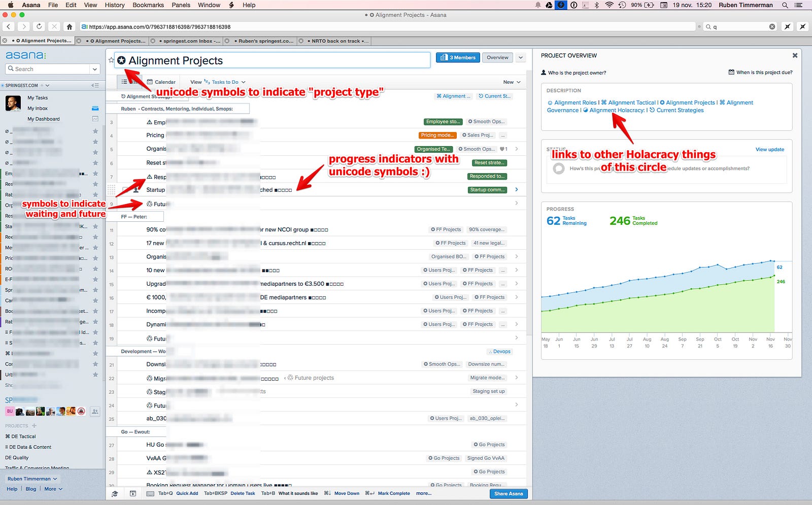
Task: Click the Share Asana button
Action: click(x=509, y=493)
